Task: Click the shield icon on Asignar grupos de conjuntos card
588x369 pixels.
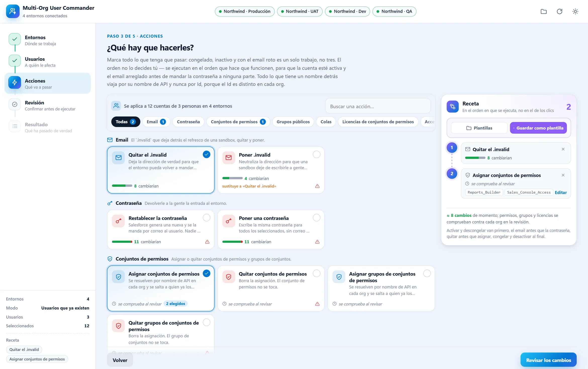Action: point(339,277)
